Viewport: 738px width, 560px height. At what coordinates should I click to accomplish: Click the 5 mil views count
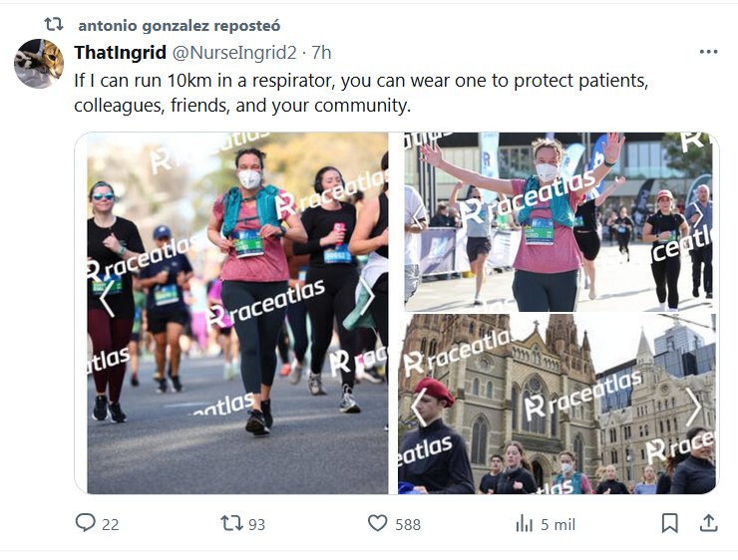tap(557, 524)
